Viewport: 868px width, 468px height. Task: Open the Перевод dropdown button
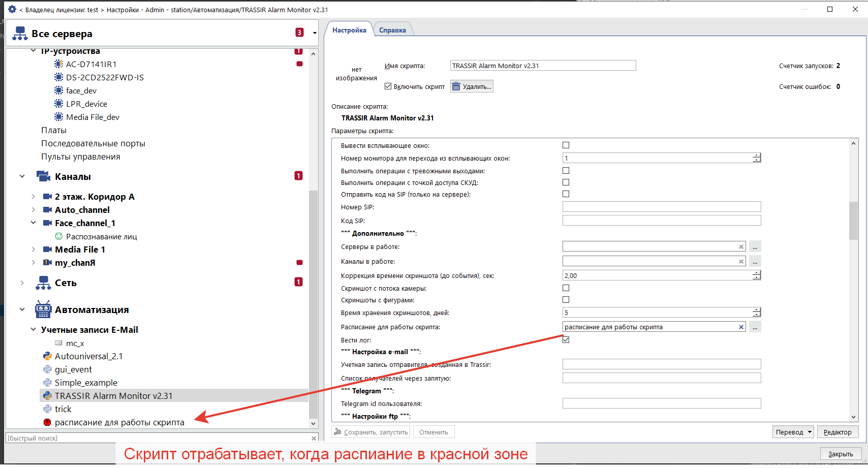point(793,432)
